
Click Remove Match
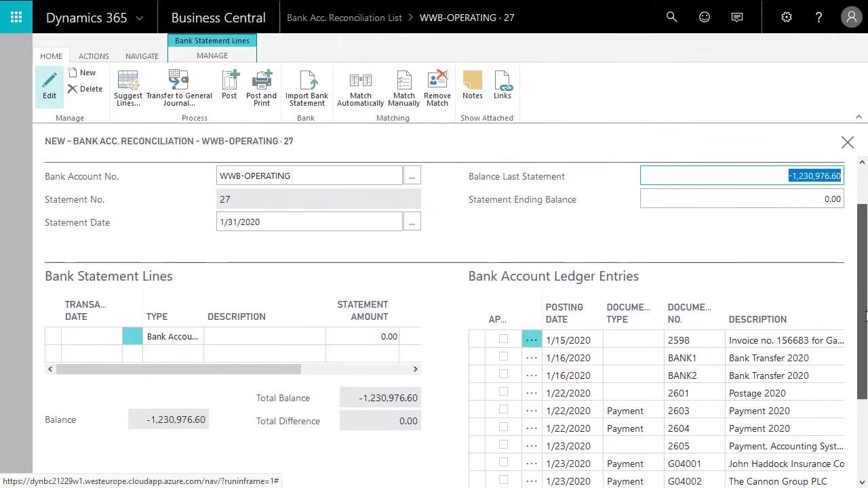pos(437,88)
